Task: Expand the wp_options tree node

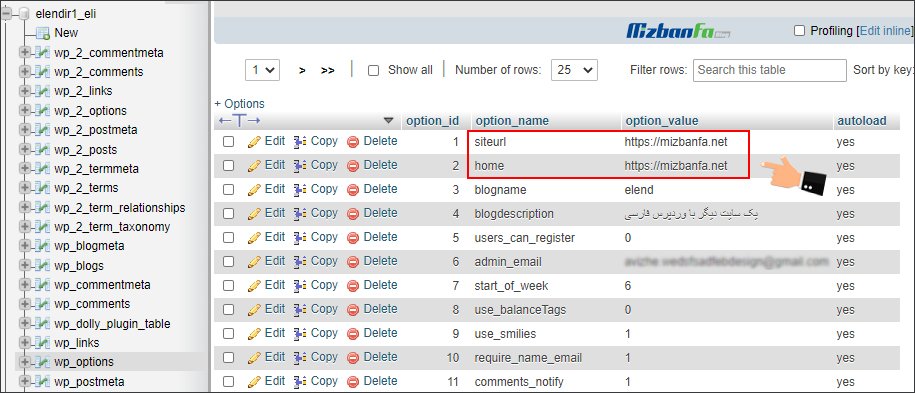Action: [24, 362]
